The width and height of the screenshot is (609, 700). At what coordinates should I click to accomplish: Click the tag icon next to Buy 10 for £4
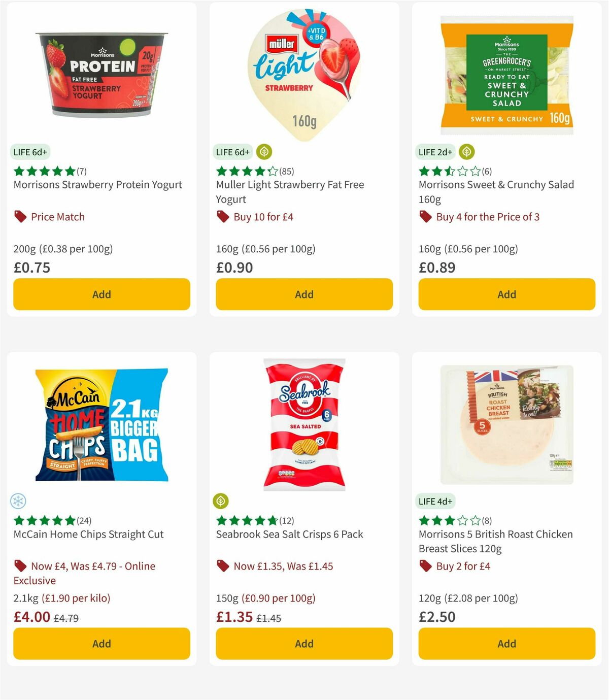222,216
